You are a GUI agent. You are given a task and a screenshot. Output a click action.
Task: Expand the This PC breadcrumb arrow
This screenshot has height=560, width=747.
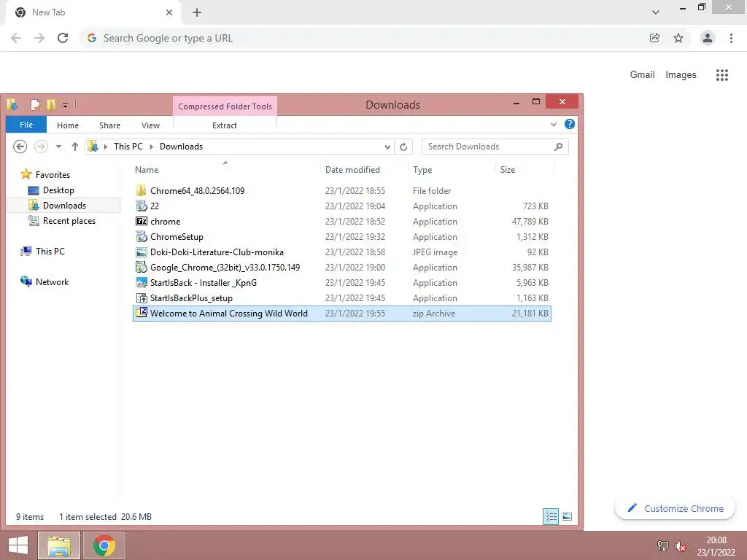click(152, 147)
